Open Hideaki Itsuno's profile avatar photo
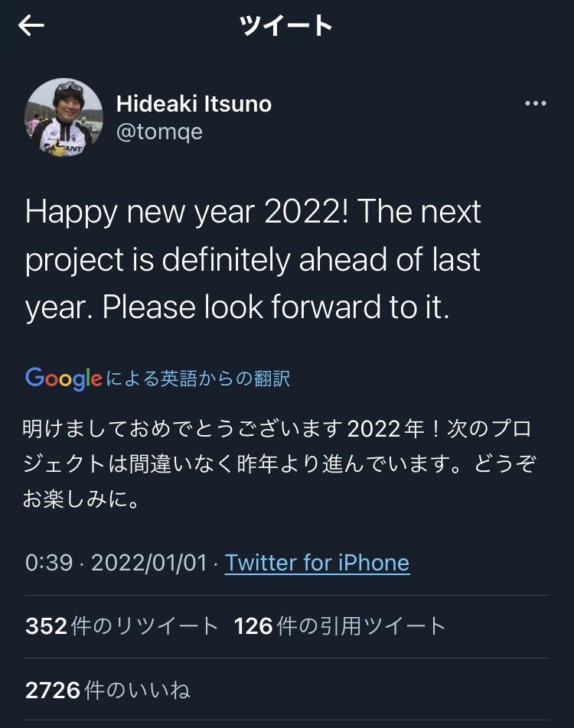 click(x=64, y=117)
